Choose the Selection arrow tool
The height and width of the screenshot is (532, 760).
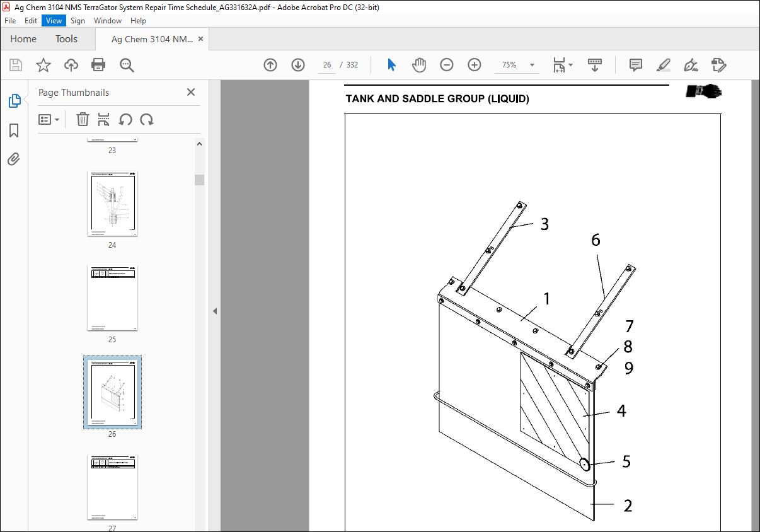coord(391,65)
